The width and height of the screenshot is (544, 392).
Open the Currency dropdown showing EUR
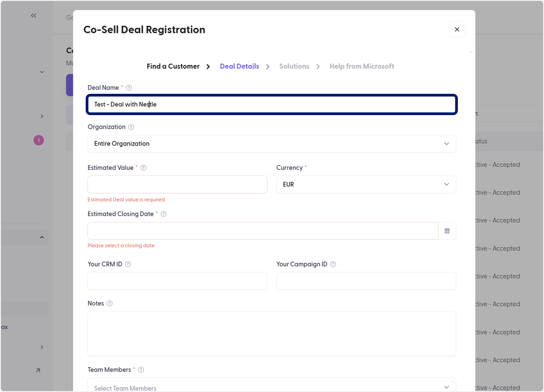[x=366, y=184]
